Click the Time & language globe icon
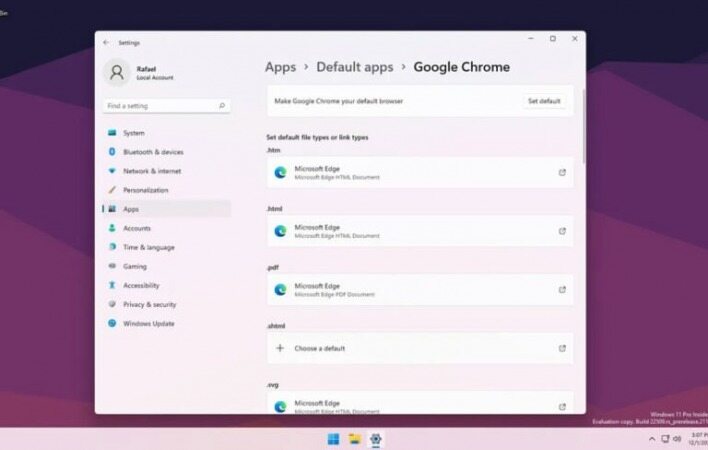This screenshot has height=450, width=708. pos(112,247)
